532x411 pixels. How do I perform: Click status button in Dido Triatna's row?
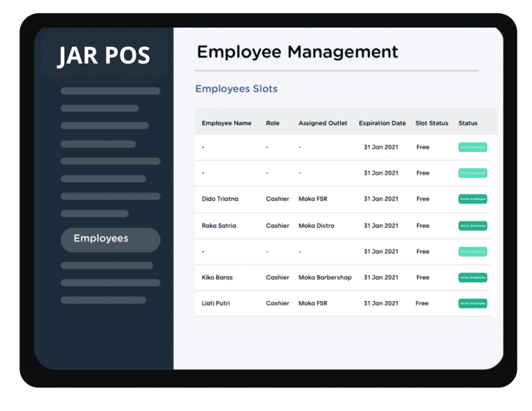[x=472, y=199]
